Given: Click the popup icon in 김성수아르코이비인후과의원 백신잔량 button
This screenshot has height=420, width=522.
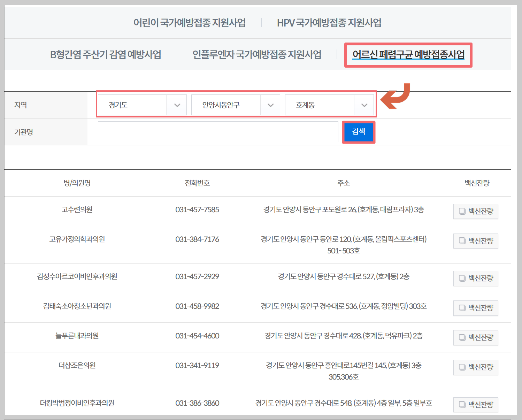Looking at the screenshot, I should [x=462, y=278].
